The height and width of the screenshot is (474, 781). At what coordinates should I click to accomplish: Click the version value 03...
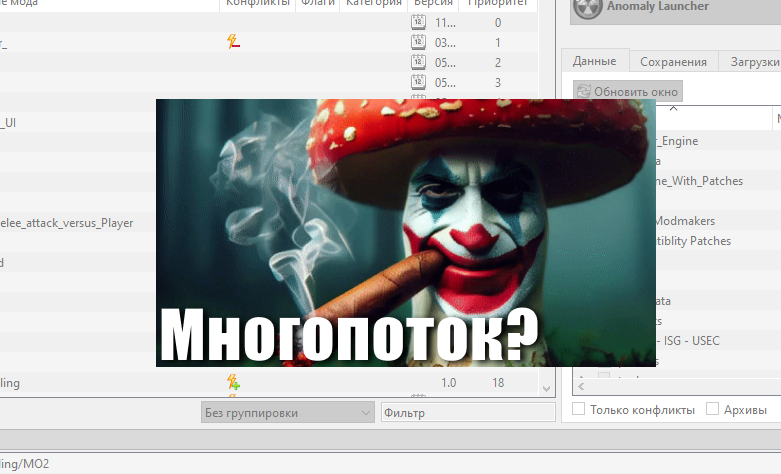[x=445, y=42]
